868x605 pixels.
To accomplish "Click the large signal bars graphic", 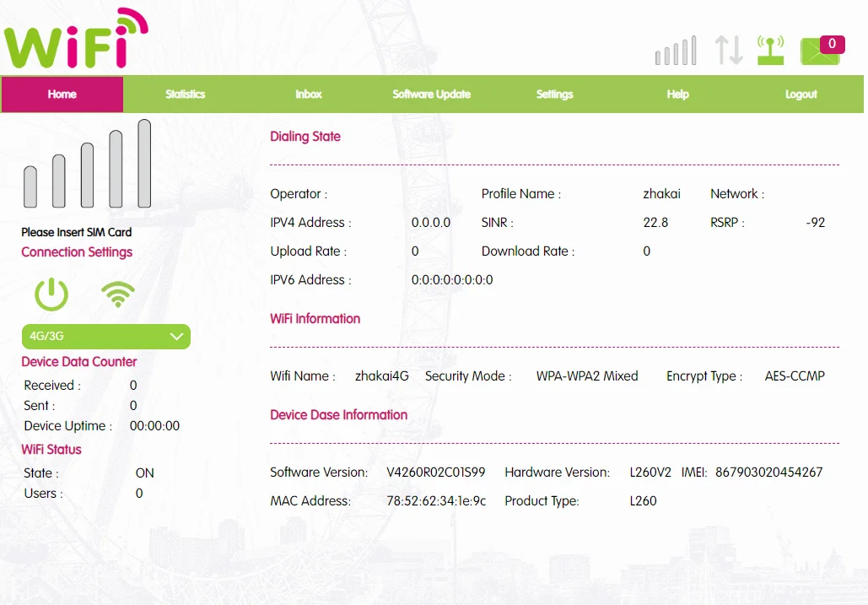I will [87, 165].
